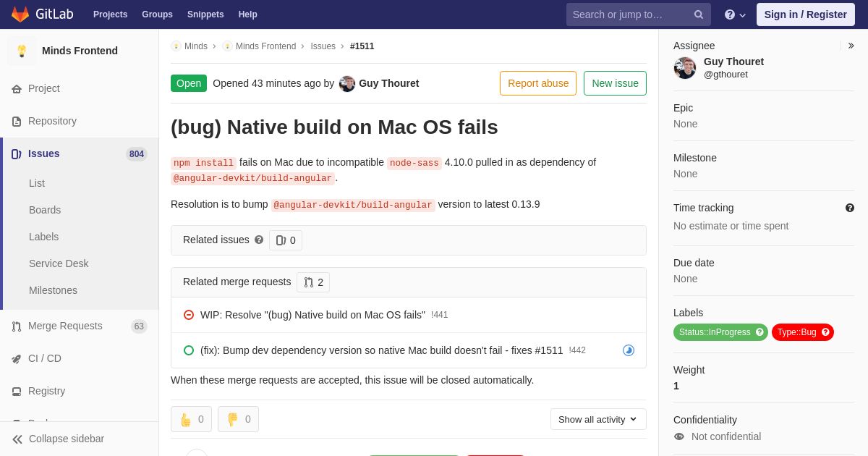Image resolution: width=868 pixels, height=456 pixels.
Task: Open merge request WIP: Resolve (bug) Native build
Action: (x=312, y=315)
